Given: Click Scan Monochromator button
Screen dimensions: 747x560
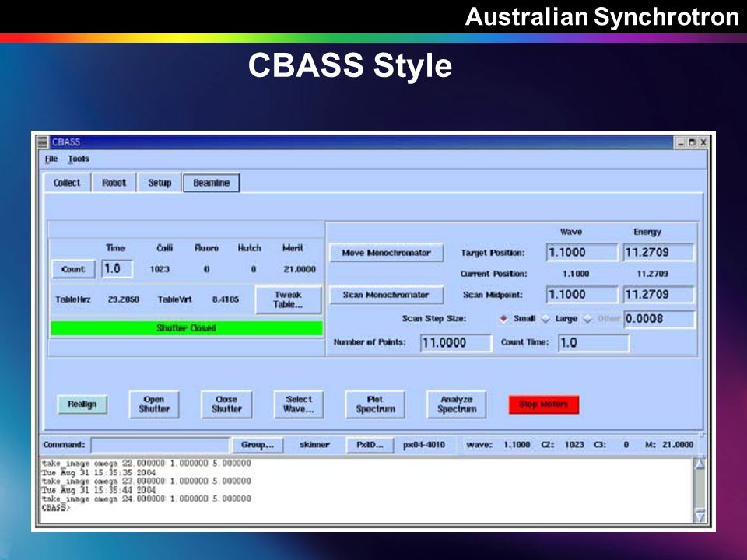Looking at the screenshot, I should click(x=387, y=295).
